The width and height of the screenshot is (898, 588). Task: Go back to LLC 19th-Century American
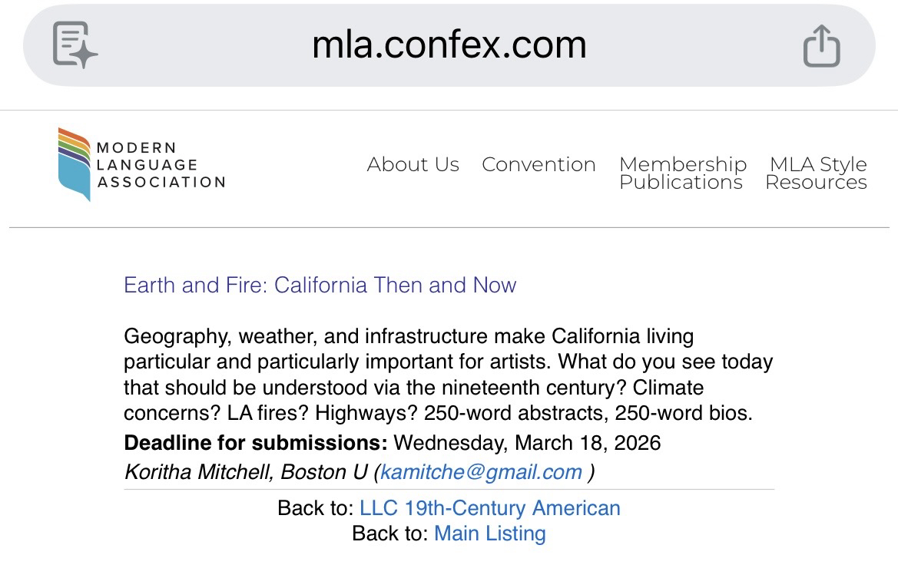pyautogui.click(x=489, y=508)
